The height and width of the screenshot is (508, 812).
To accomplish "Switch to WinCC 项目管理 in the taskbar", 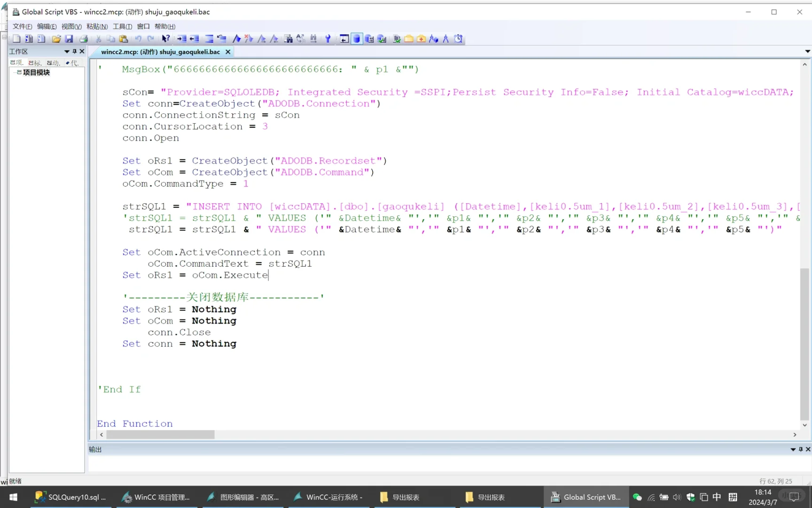I will point(156,497).
